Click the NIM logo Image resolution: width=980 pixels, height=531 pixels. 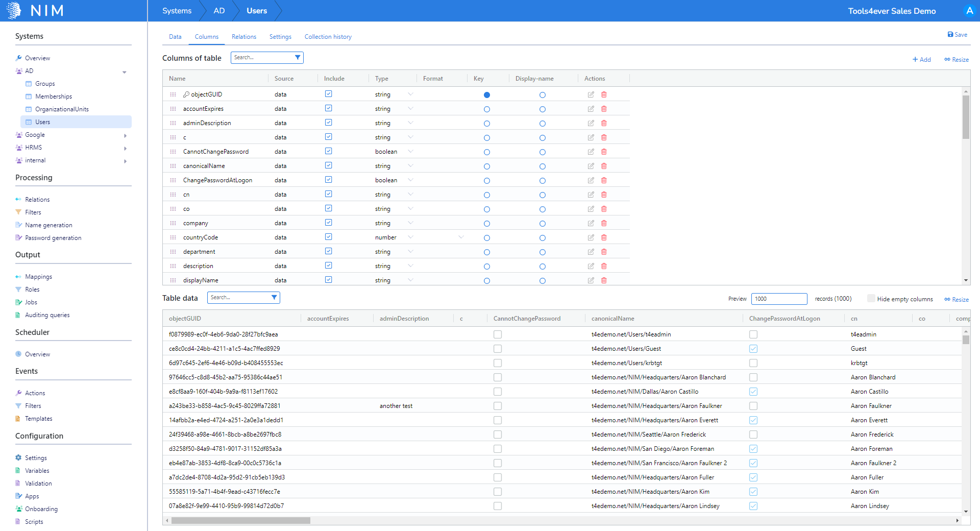tap(35, 10)
